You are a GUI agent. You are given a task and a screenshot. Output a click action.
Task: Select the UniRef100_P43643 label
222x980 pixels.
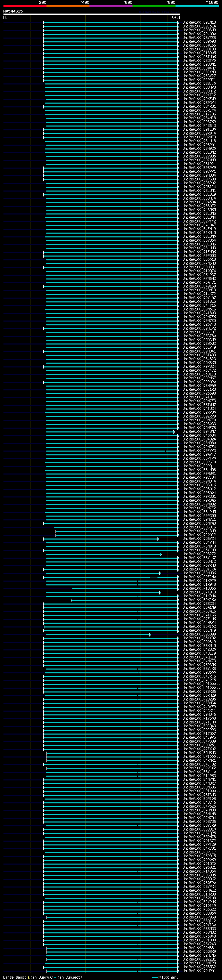(x=199, y=126)
